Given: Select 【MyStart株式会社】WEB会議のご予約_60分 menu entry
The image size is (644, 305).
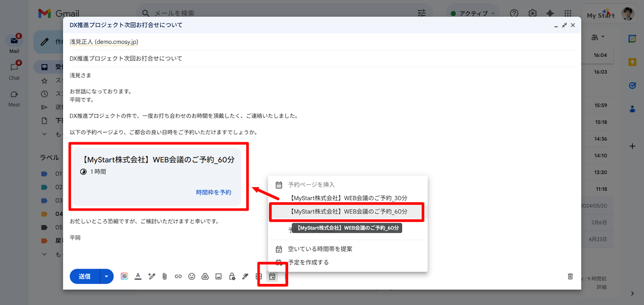Looking at the screenshot, I should 348,212.
